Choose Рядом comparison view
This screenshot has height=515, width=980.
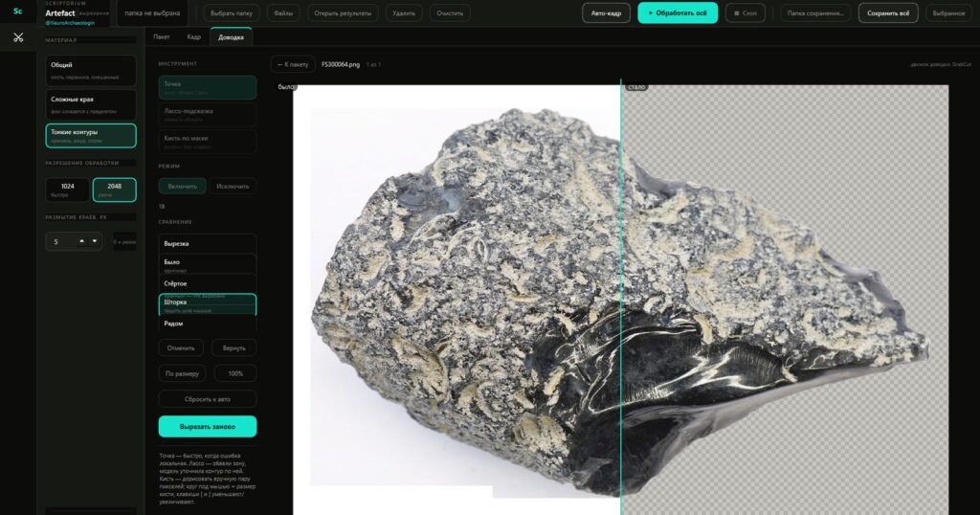(208, 324)
